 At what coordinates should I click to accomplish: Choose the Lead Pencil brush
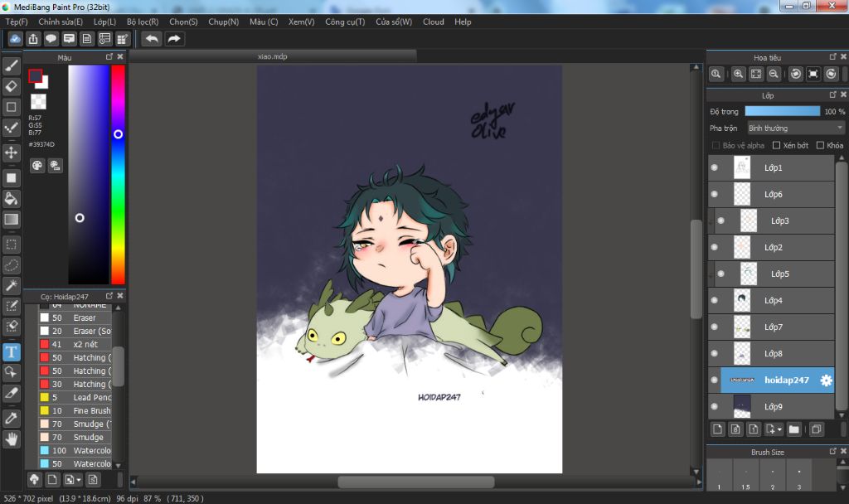tap(75, 397)
